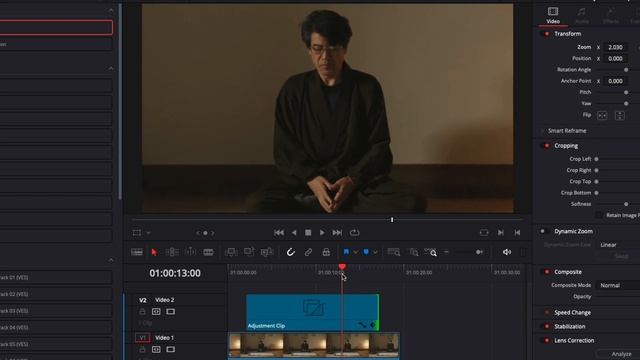Stop playback in the viewer
The image size is (640, 360).
308,233
